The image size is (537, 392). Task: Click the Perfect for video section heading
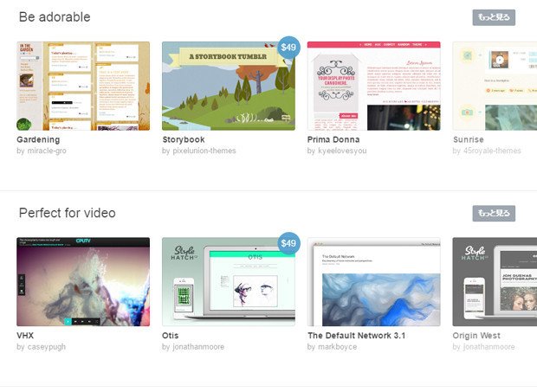click(68, 213)
